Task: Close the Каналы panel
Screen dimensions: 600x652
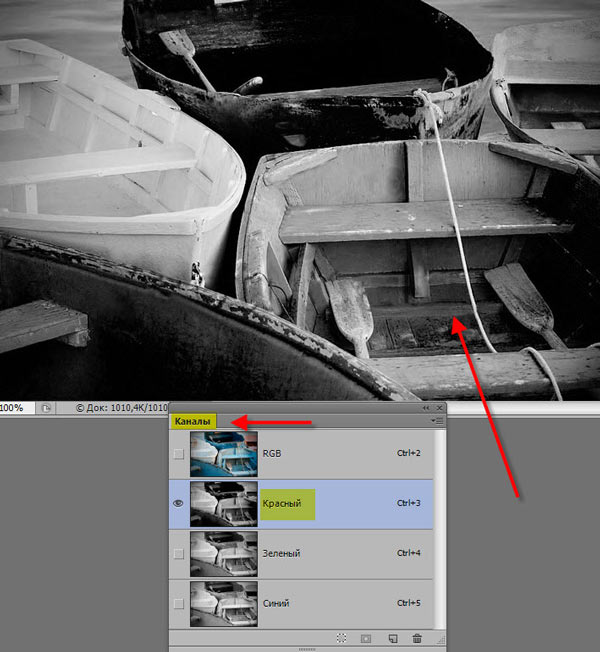Action: coord(439,408)
